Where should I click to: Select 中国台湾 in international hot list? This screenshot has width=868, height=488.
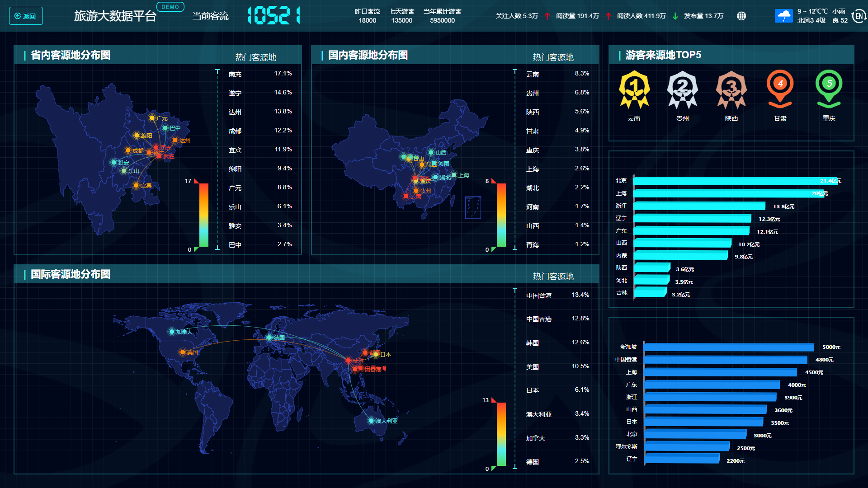pyautogui.click(x=538, y=296)
